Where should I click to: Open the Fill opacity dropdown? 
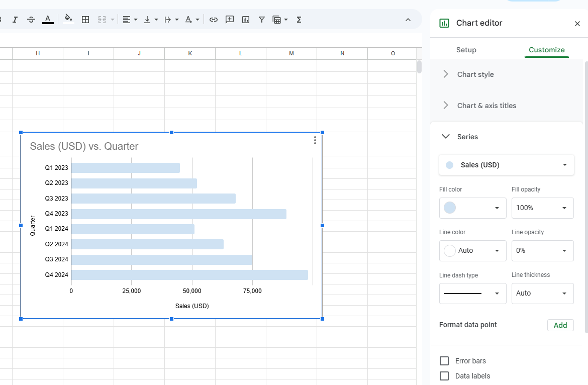pyautogui.click(x=542, y=208)
